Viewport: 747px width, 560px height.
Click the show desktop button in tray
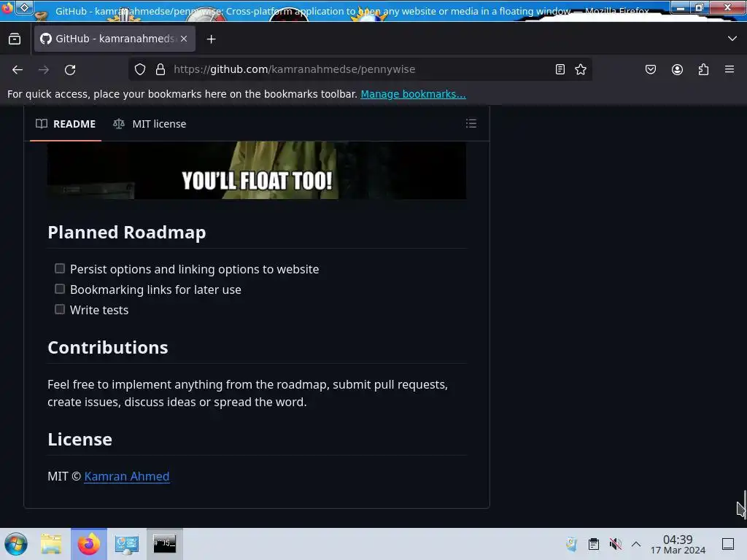click(x=728, y=544)
